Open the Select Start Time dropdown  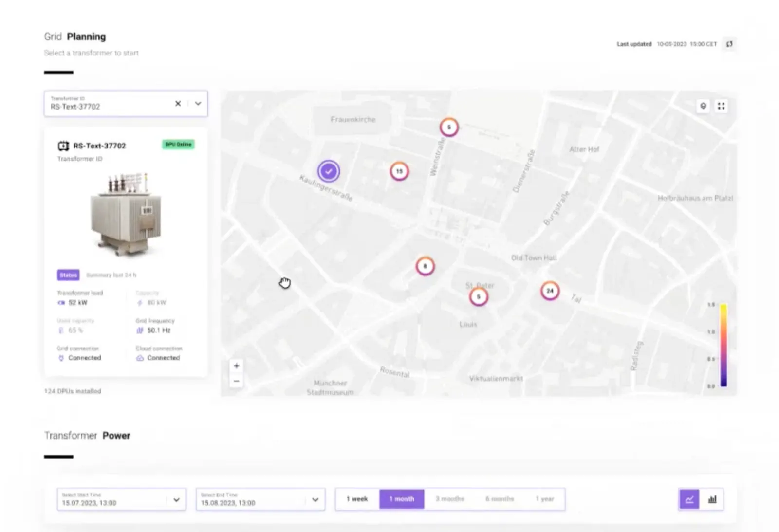coord(122,499)
